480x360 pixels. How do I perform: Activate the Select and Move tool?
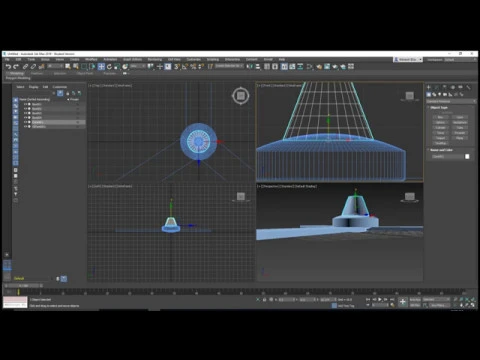101,67
